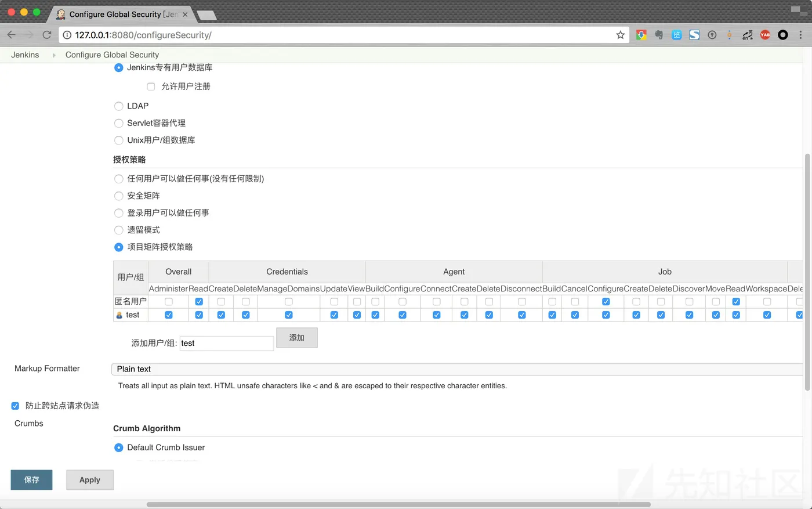Image resolution: width=812 pixels, height=509 pixels.
Task: Open the Configure Global Security breadcrumb
Action: click(x=112, y=55)
